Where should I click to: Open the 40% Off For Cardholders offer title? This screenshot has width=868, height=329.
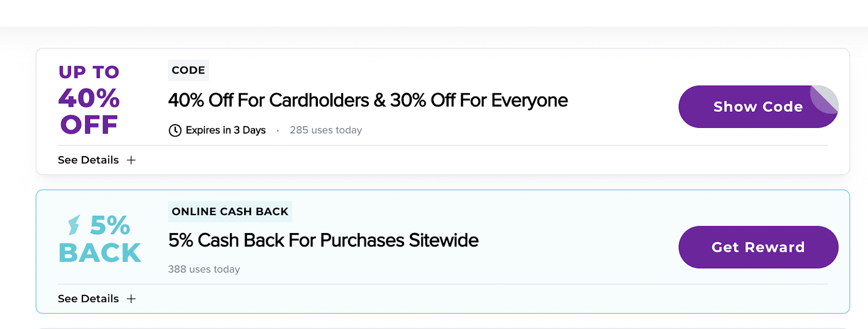(x=367, y=100)
